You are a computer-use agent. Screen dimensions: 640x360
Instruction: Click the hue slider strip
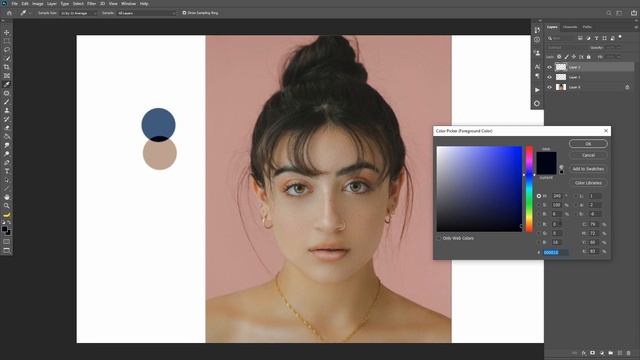(529, 189)
